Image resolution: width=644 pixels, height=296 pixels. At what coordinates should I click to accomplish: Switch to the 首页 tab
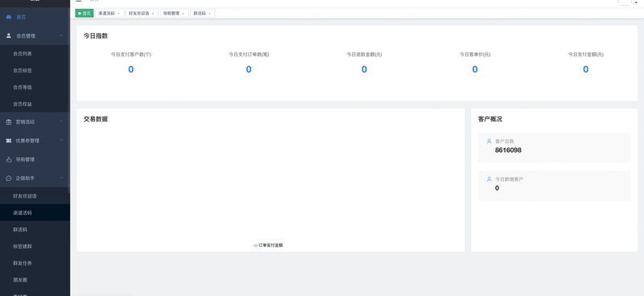point(85,14)
